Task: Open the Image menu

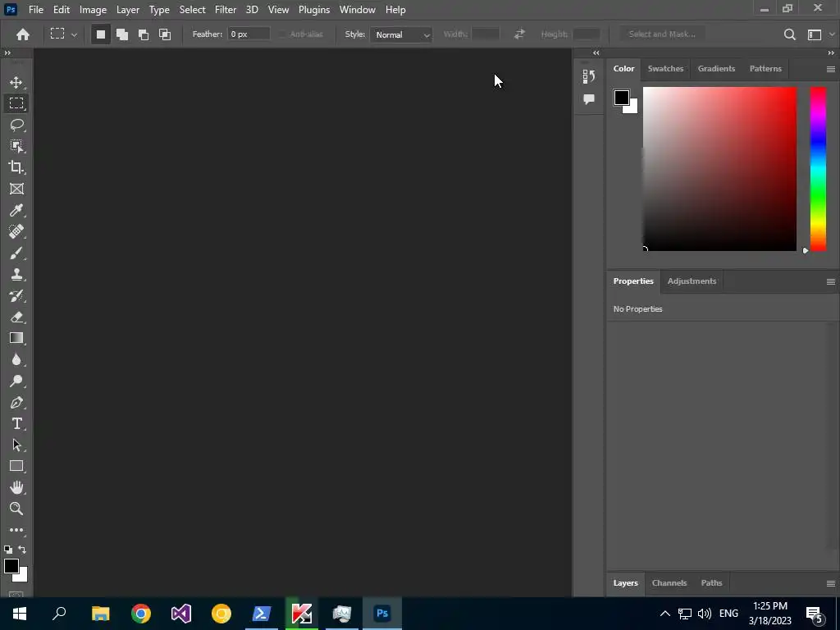Action: (93, 10)
